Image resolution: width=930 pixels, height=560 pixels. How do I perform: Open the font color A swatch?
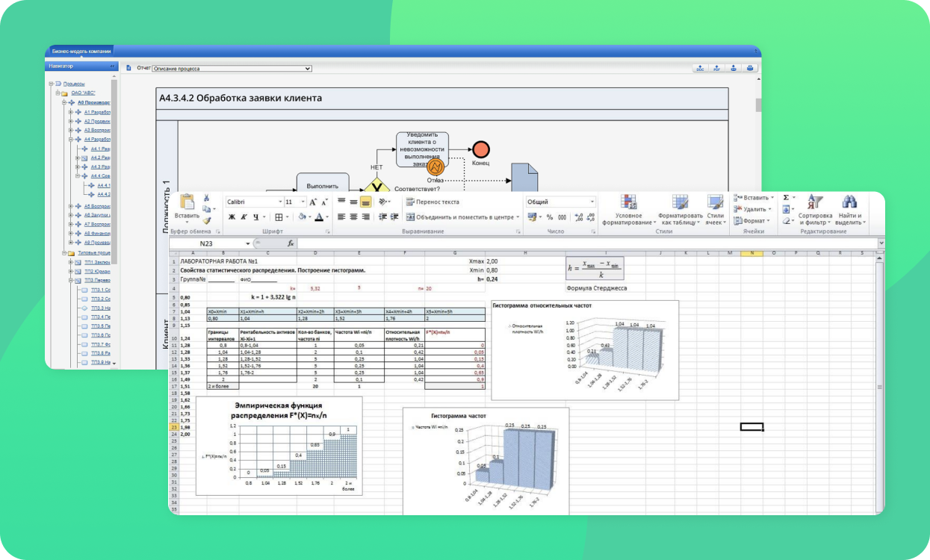pos(320,217)
